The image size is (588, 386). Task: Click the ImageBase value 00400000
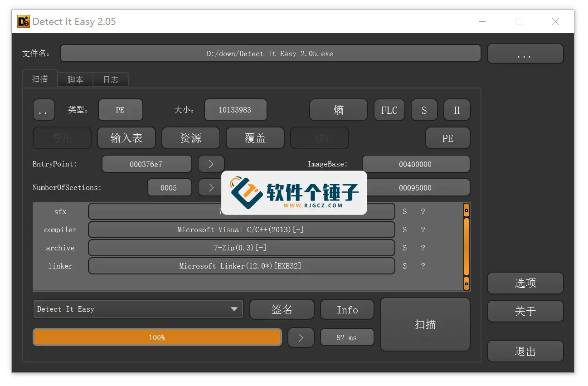pos(415,164)
